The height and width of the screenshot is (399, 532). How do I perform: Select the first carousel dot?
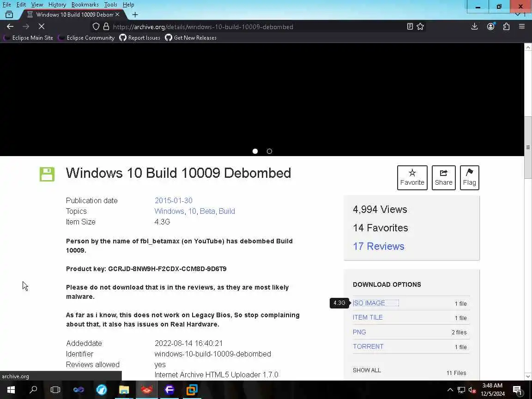255,151
